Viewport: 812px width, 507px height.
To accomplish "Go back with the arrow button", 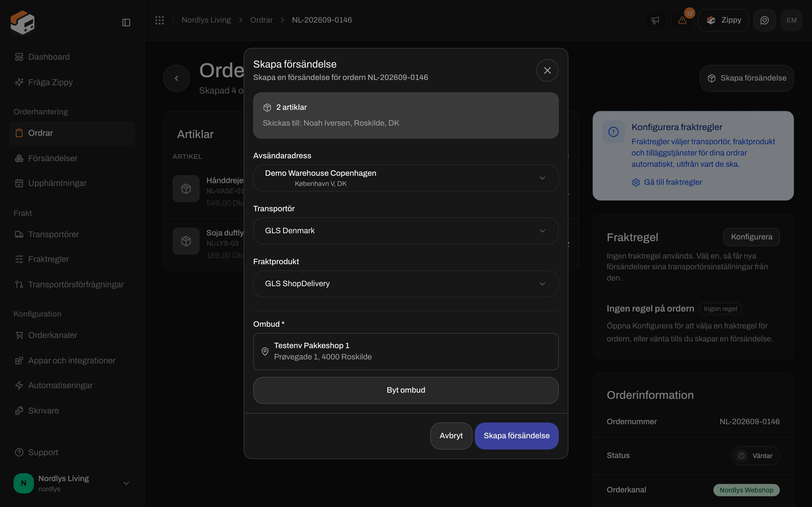I will [x=176, y=78].
